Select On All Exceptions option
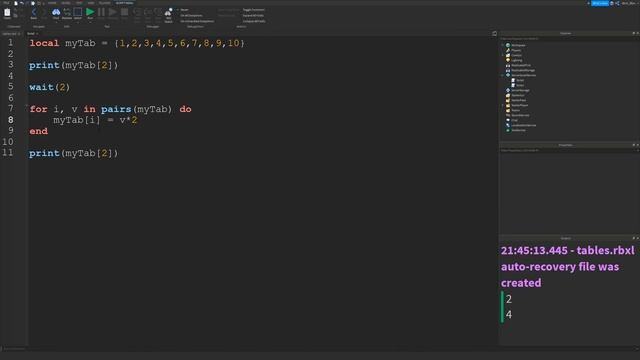This screenshot has height=360, width=640. click(x=191, y=16)
